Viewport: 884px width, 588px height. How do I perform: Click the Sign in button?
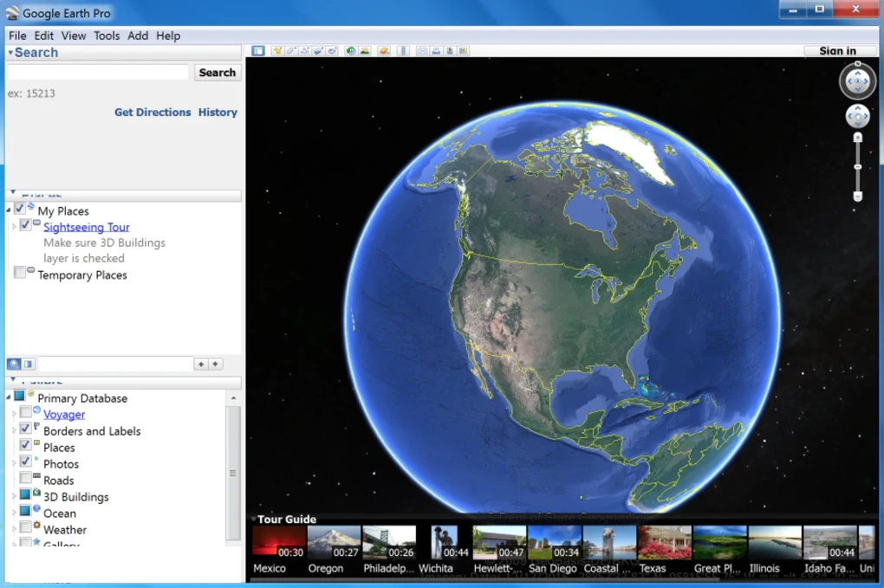840,51
